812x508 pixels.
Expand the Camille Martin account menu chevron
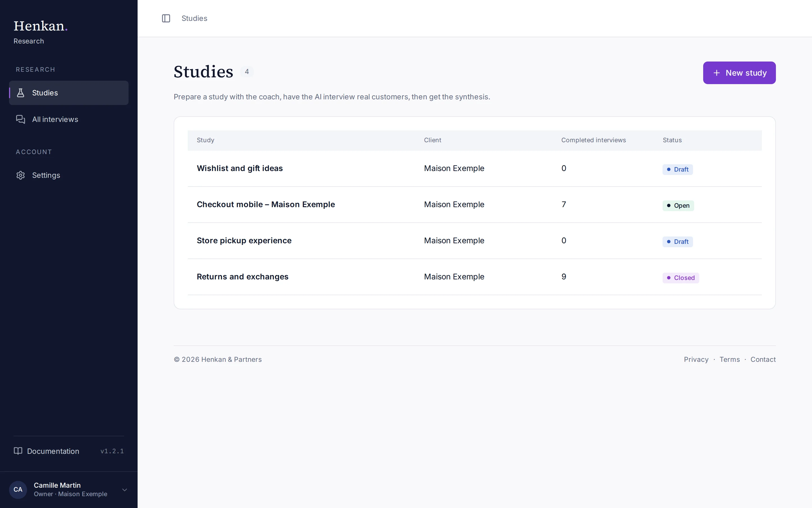tap(125, 490)
